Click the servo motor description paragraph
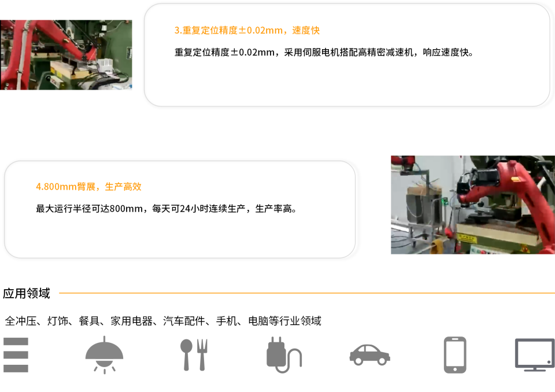555x392 pixels. pyautogui.click(x=324, y=53)
